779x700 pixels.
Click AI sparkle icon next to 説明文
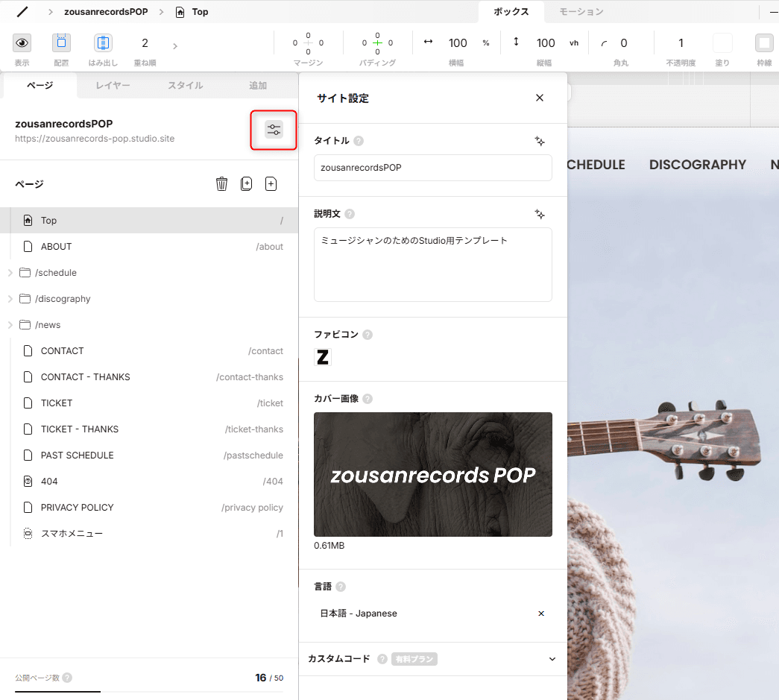(x=540, y=214)
